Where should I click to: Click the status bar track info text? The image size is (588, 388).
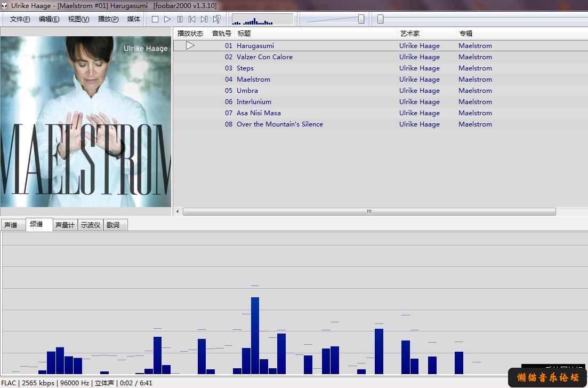pos(77,383)
